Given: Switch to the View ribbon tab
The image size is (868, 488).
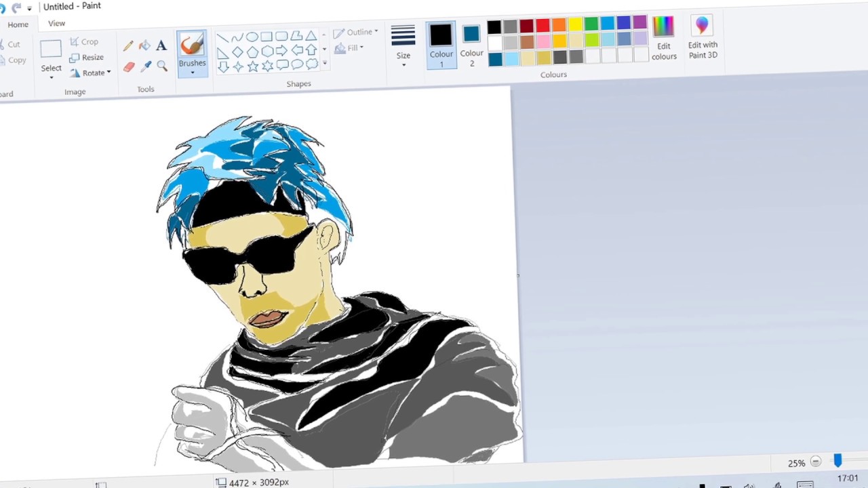Looking at the screenshot, I should (x=56, y=23).
